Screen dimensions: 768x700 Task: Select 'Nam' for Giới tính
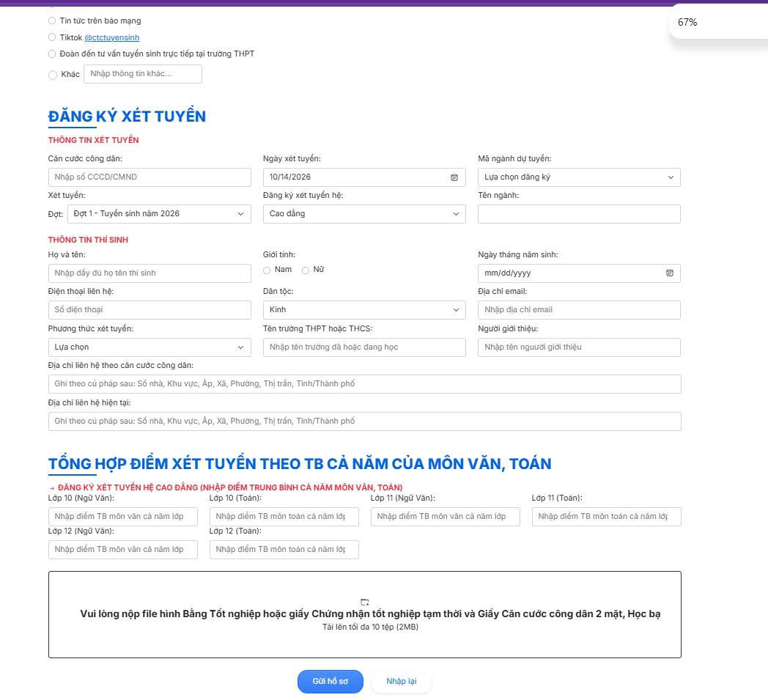[267, 270]
